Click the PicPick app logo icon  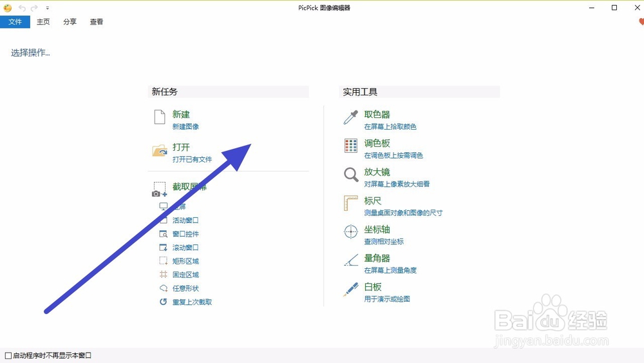[x=8, y=8]
